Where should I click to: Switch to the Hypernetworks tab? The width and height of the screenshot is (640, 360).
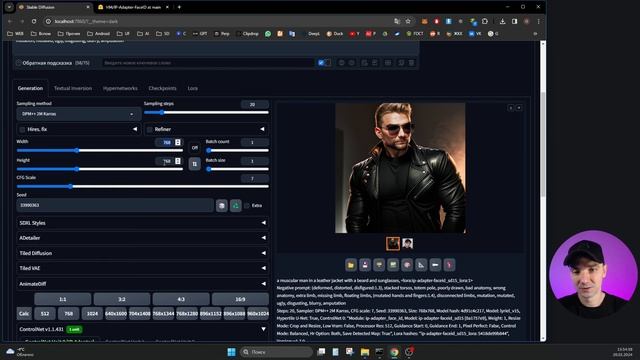click(x=120, y=88)
